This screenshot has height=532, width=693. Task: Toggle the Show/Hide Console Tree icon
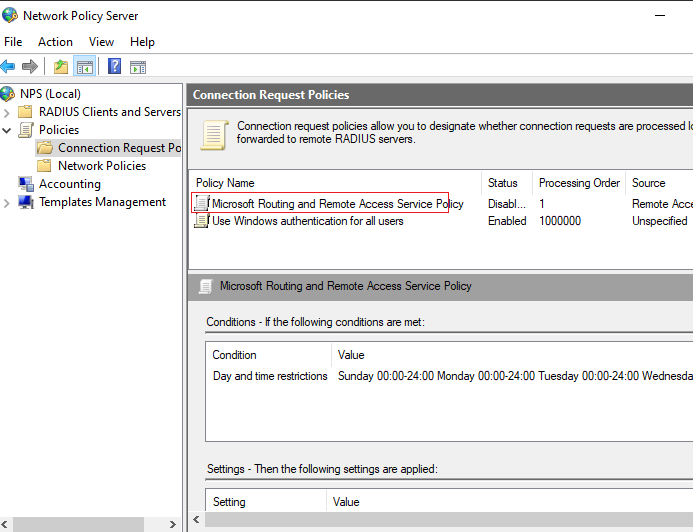[x=84, y=67]
